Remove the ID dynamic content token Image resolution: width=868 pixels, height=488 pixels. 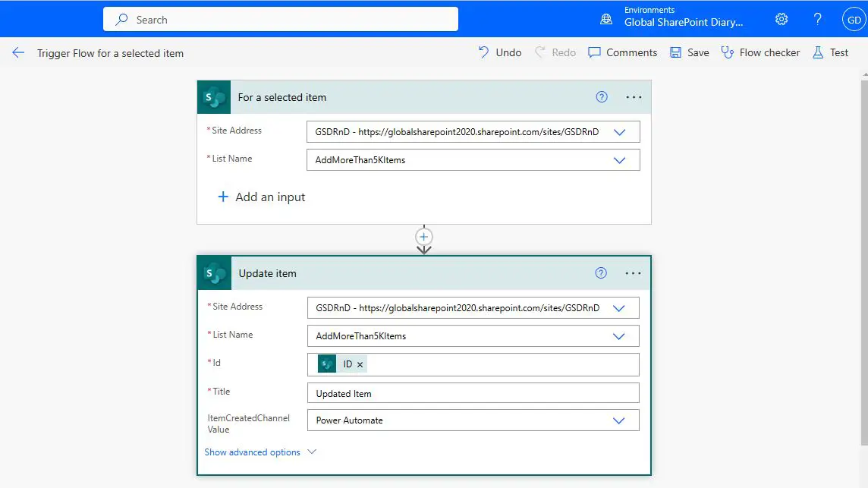(360, 364)
